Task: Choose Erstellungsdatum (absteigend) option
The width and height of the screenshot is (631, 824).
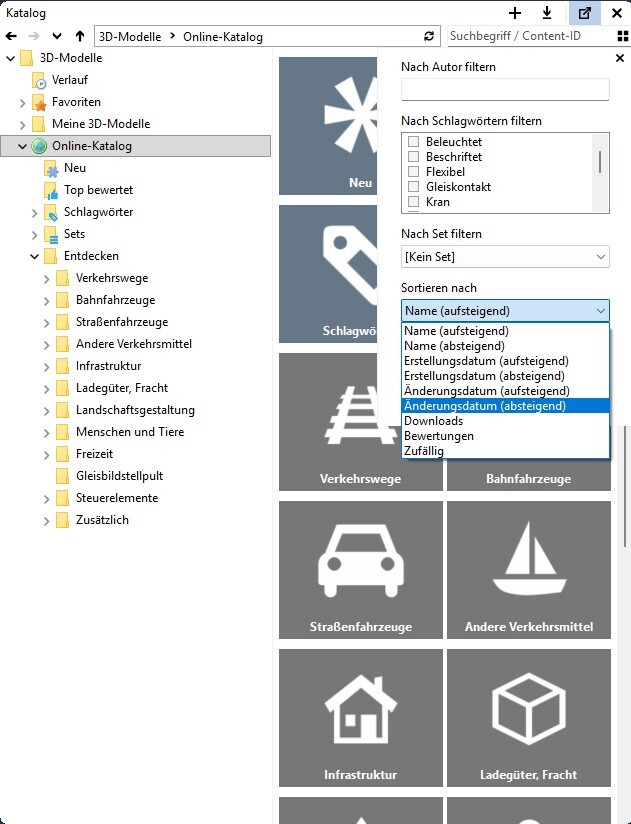Action: click(x=505, y=376)
